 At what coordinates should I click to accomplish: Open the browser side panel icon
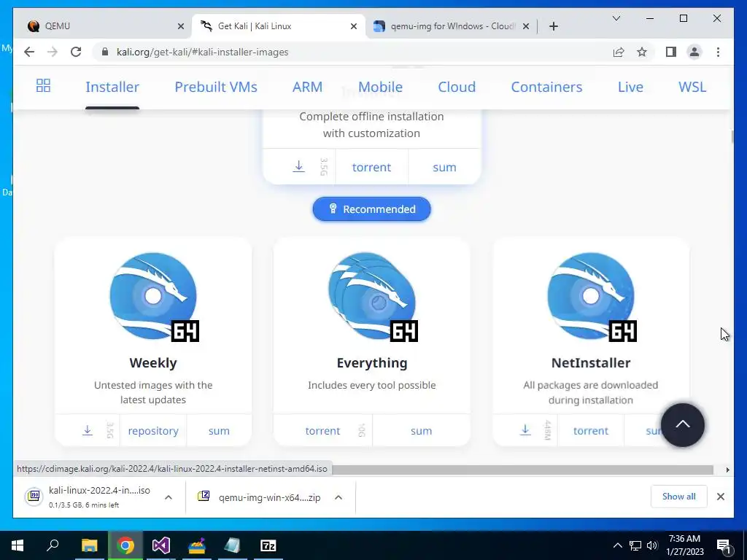click(x=671, y=52)
